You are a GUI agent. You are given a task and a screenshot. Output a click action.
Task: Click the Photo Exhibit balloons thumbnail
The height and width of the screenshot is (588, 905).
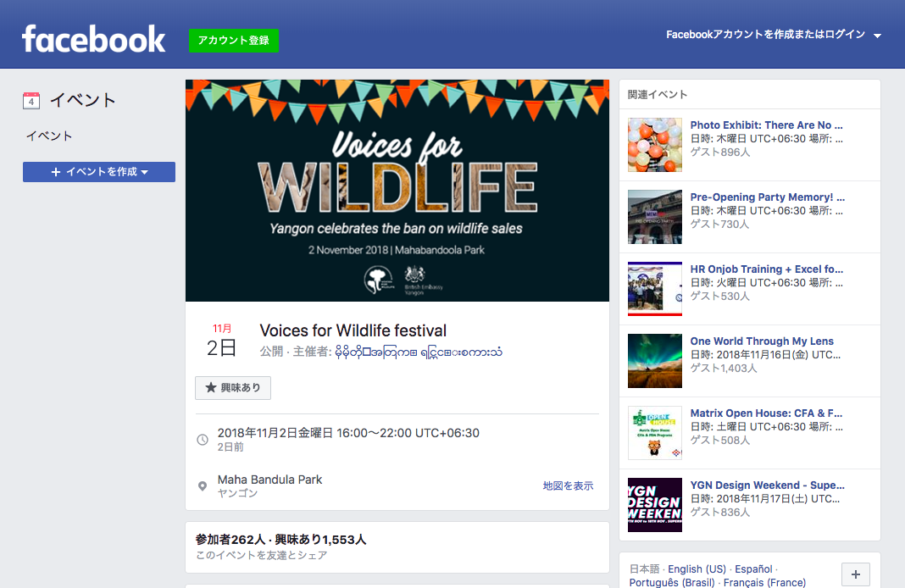654,145
